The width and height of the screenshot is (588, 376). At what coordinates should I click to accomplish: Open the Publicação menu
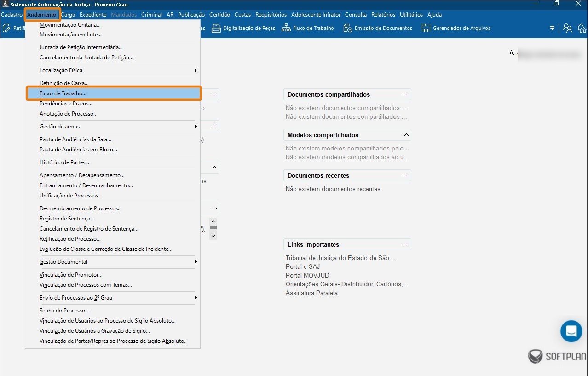pos(191,15)
